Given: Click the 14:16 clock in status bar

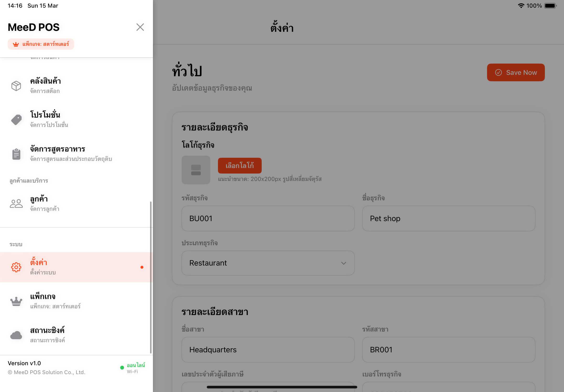Looking at the screenshot, I should point(15,6).
